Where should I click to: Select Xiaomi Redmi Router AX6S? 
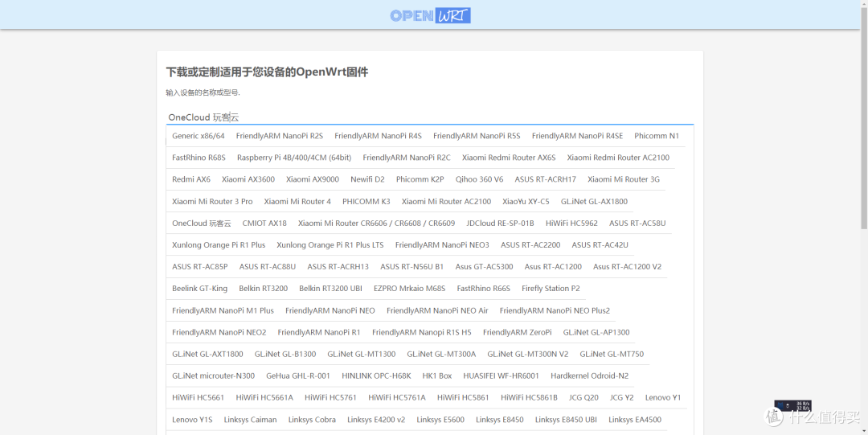[x=509, y=158]
